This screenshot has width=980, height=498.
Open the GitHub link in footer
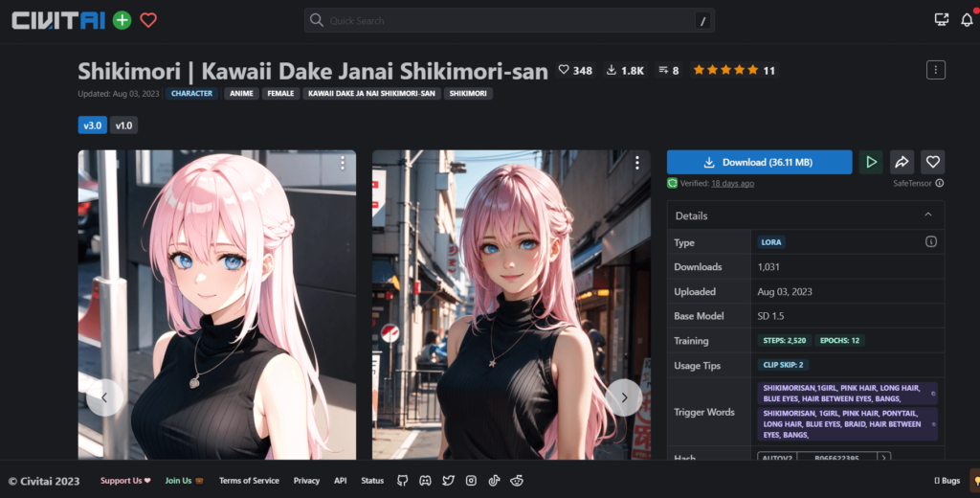tap(402, 481)
